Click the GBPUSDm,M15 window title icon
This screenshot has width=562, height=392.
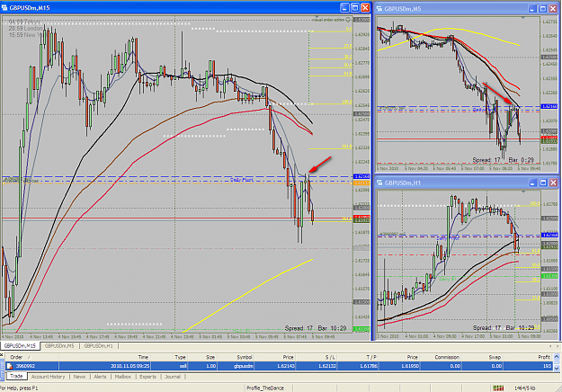point(4,7)
